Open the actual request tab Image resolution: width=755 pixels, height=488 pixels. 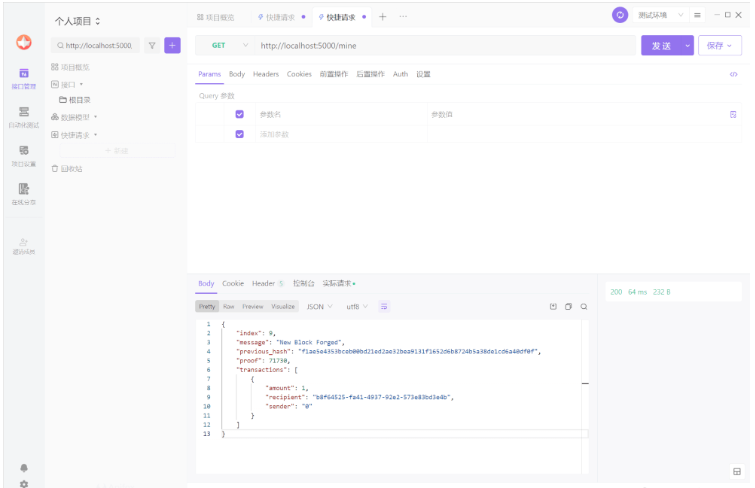(x=338, y=283)
